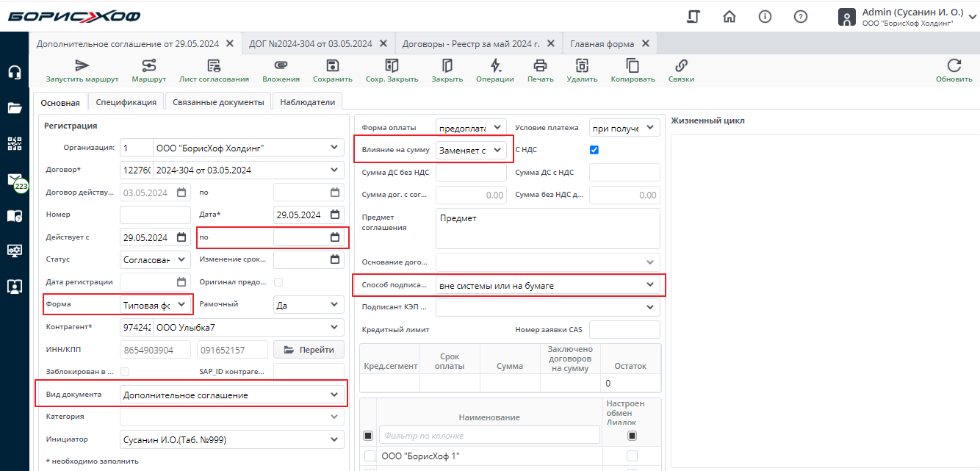Click the Запустить маршрут toolbar icon

(82, 66)
